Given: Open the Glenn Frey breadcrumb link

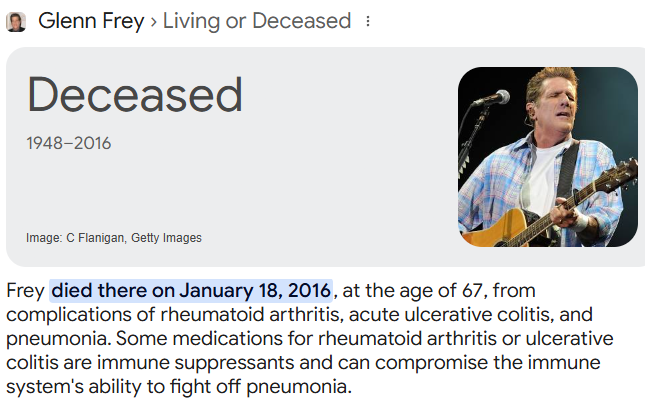Looking at the screenshot, I should [91, 21].
